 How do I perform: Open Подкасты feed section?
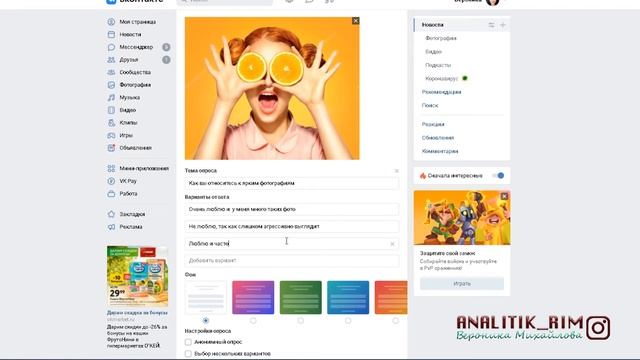point(438,65)
